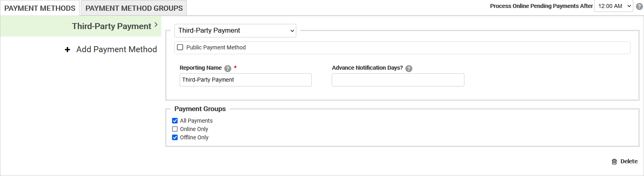The height and width of the screenshot is (176, 644).
Task: Click the Reporting Name text field
Action: tap(245, 80)
